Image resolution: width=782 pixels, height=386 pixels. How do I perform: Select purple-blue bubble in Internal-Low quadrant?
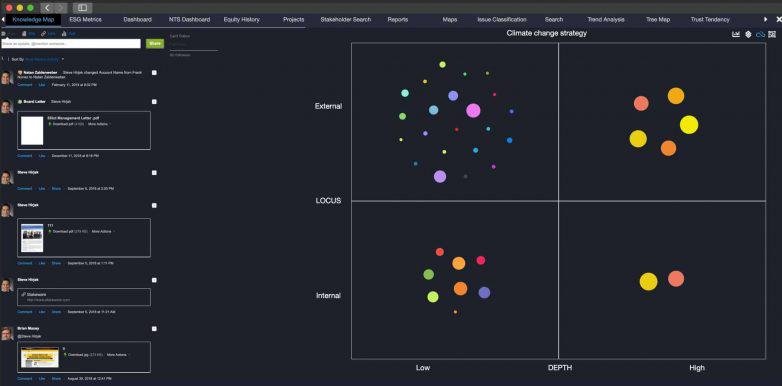tap(484, 293)
